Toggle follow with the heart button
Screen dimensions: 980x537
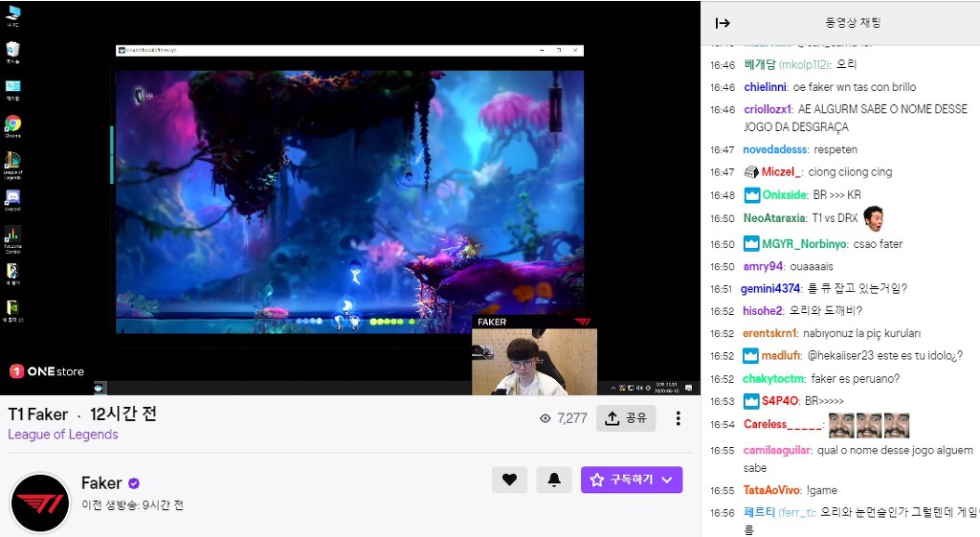point(509,480)
